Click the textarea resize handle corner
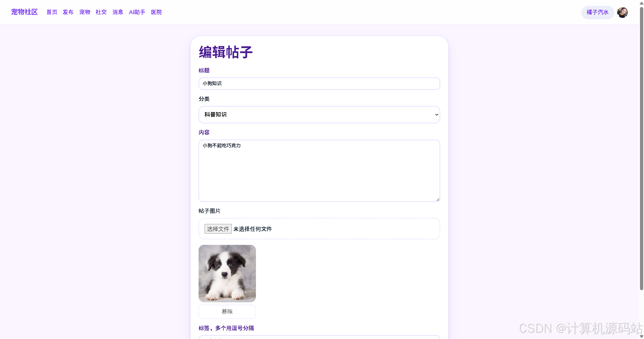 click(x=438, y=199)
